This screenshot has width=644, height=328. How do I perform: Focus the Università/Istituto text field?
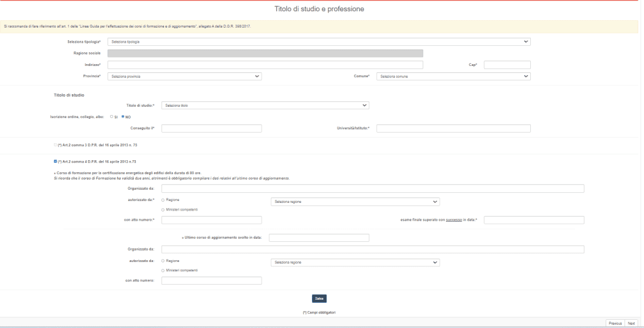pyautogui.click(x=453, y=129)
